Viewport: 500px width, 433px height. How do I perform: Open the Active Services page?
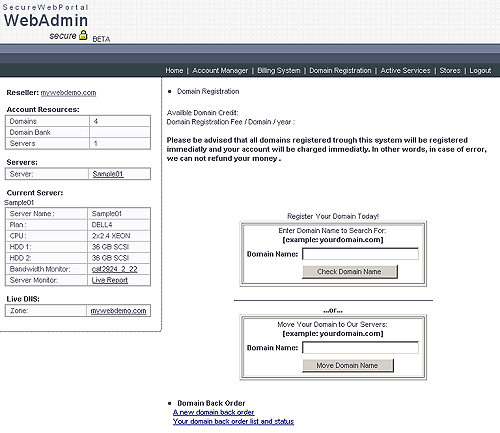tap(405, 70)
